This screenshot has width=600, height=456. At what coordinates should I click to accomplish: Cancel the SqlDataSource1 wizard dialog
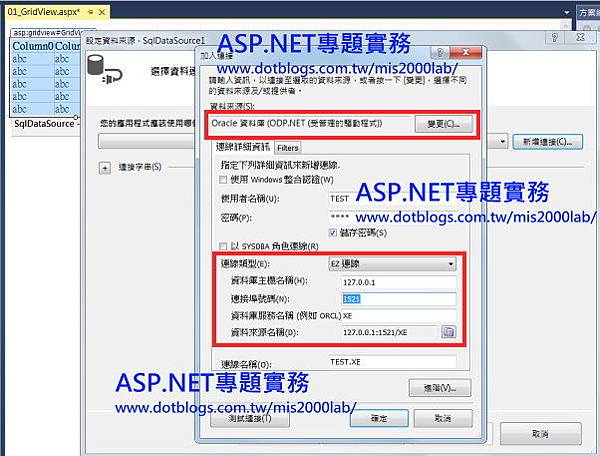click(541, 434)
